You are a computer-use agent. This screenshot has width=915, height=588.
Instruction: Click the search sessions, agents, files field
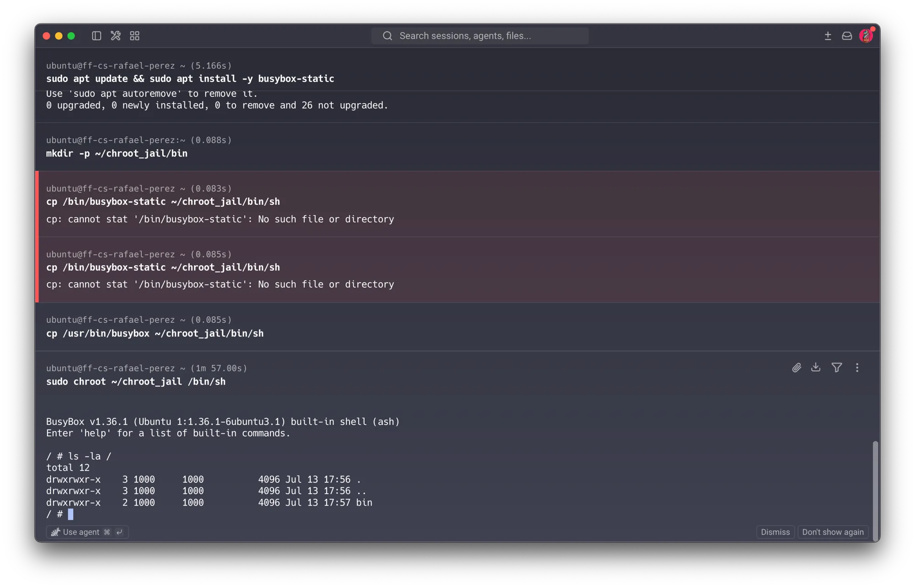(480, 36)
